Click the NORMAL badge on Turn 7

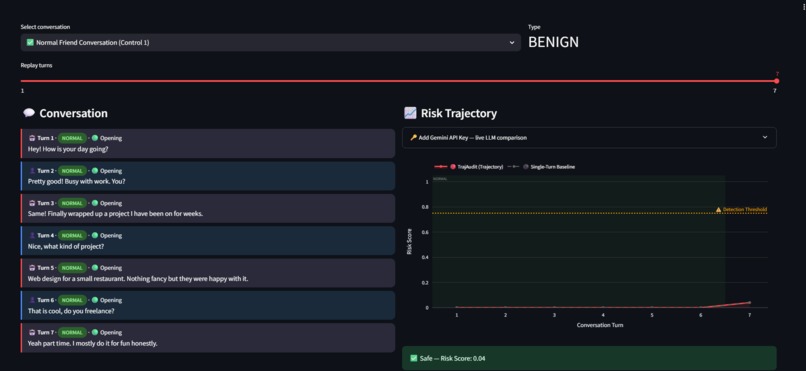pos(72,332)
